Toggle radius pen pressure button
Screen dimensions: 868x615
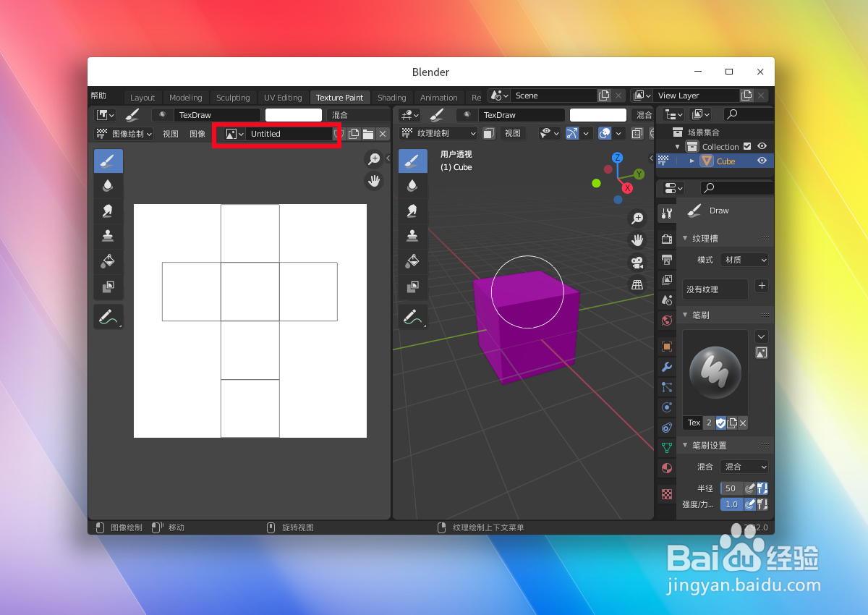point(750,488)
